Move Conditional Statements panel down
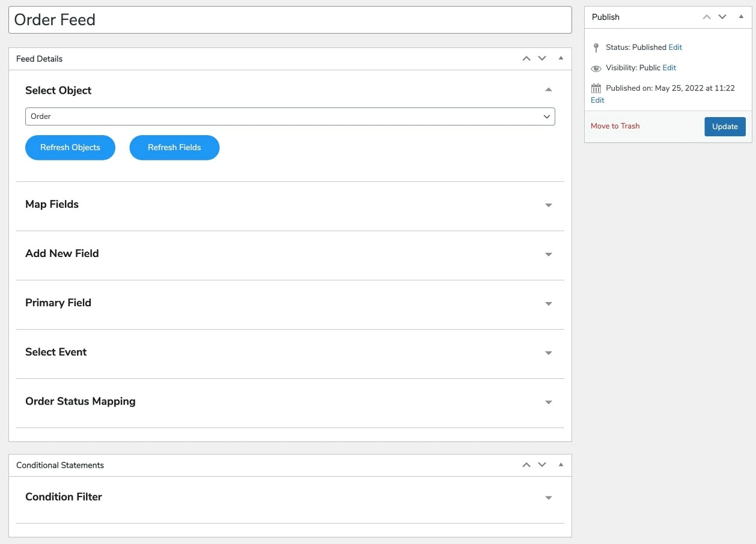This screenshot has height=544, width=756. point(542,465)
